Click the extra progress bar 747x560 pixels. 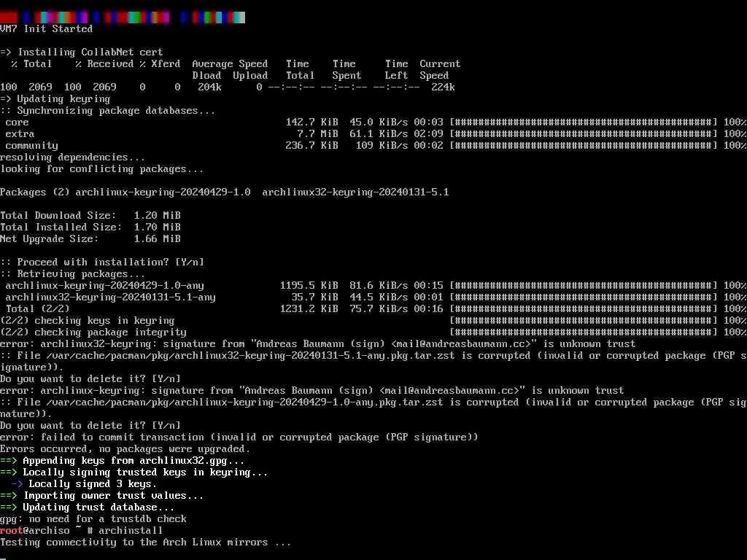[584, 134]
